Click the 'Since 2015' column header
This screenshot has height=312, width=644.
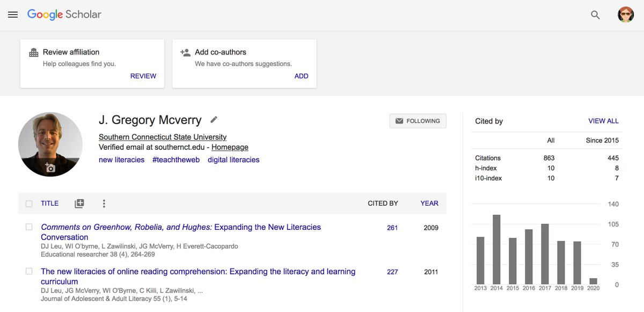click(602, 140)
